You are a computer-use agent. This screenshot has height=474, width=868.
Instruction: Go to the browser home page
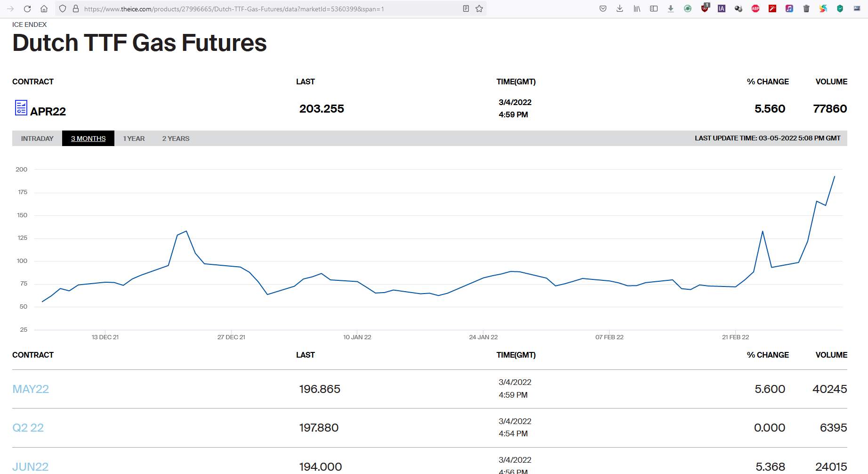tap(44, 9)
